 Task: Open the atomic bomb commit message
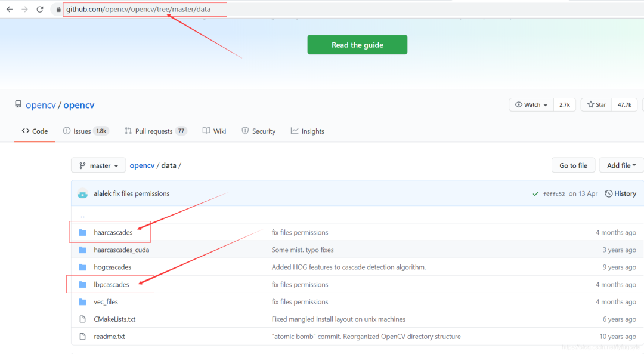pyautogui.click(x=366, y=336)
